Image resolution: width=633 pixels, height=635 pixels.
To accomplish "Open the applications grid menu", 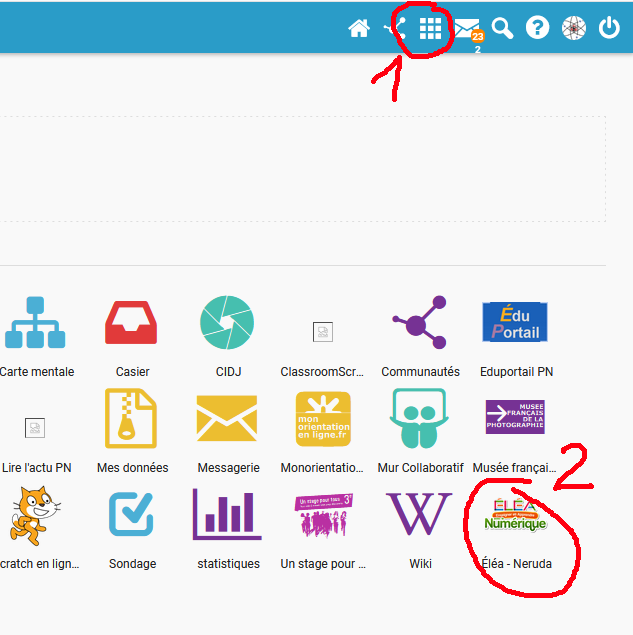I will [430, 28].
